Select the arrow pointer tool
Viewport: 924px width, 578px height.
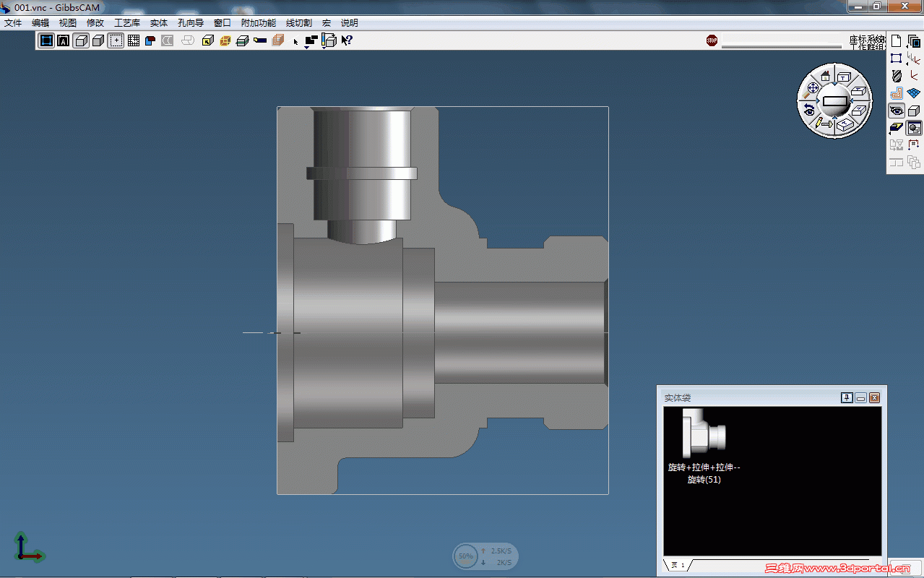296,41
